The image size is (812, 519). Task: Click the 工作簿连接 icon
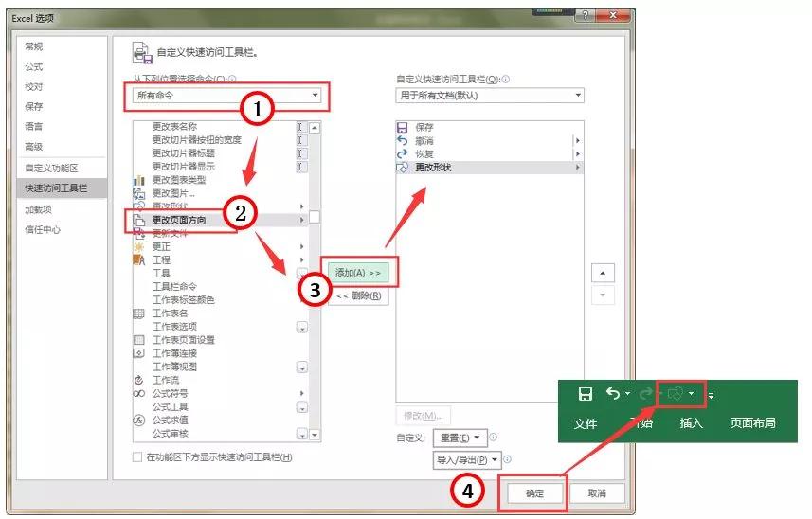[138, 353]
